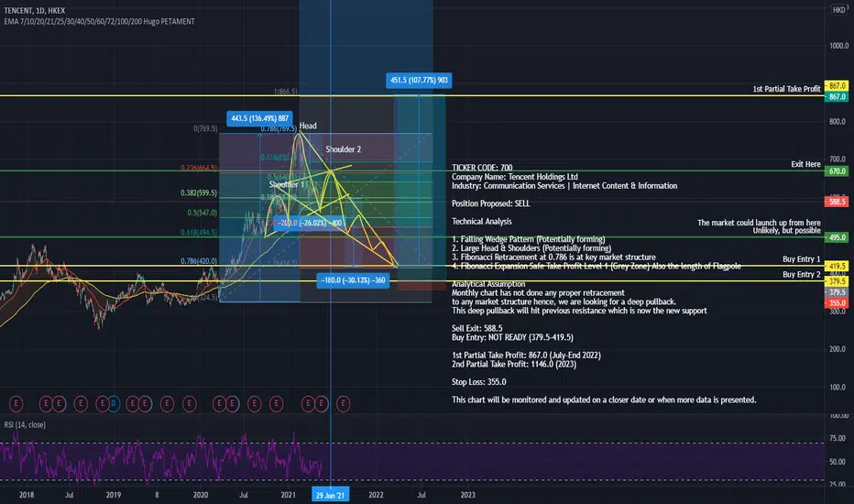854x504 pixels.
Task: Click the 'Position Proposed: SELL' text
Action: [491, 203]
